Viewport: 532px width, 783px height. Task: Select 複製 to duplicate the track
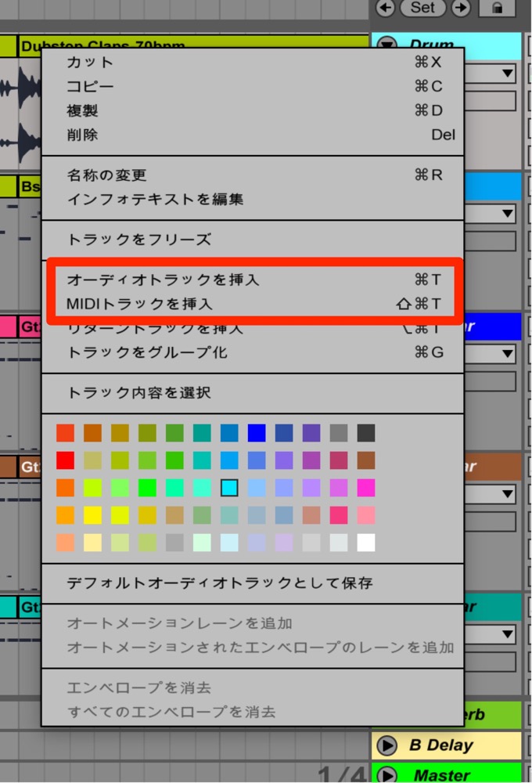coord(253,110)
